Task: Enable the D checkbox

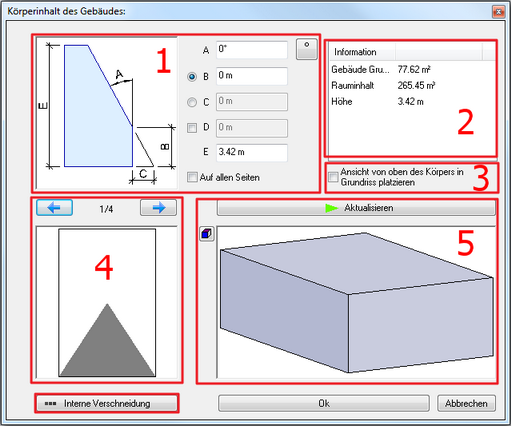Action: 192,128
